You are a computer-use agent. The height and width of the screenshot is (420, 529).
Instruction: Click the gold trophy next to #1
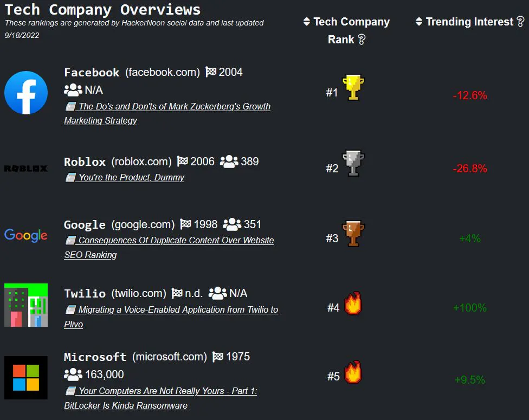(x=353, y=88)
